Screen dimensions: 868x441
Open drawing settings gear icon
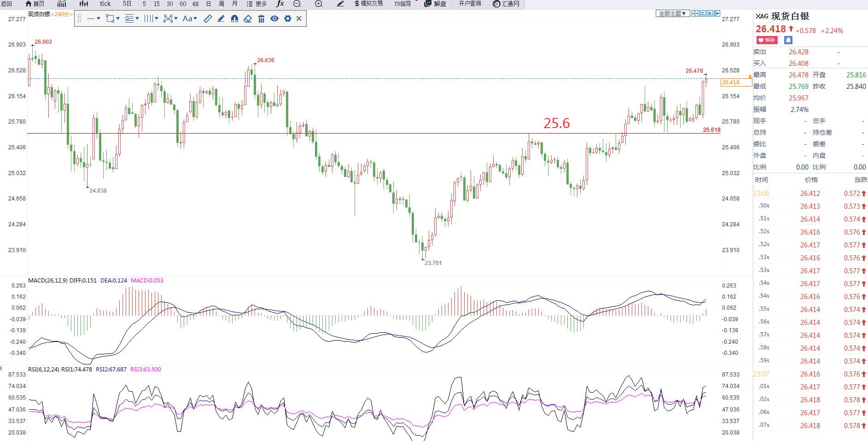pos(288,18)
